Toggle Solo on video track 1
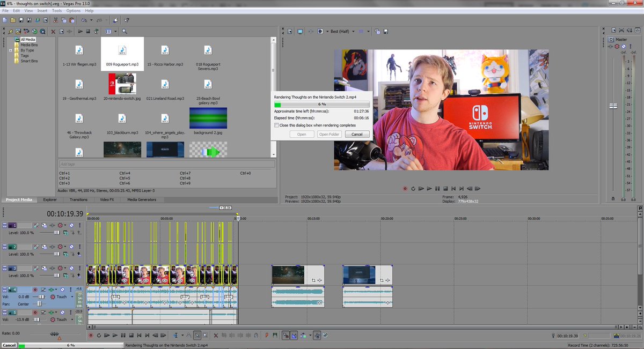This screenshot has height=349, width=644. click(x=80, y=226)
